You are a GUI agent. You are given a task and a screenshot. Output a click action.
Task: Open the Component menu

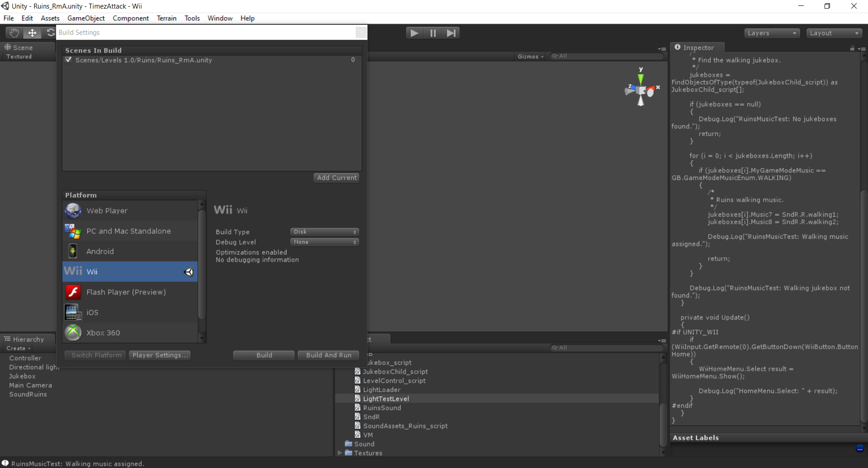[x=131, y=18]
